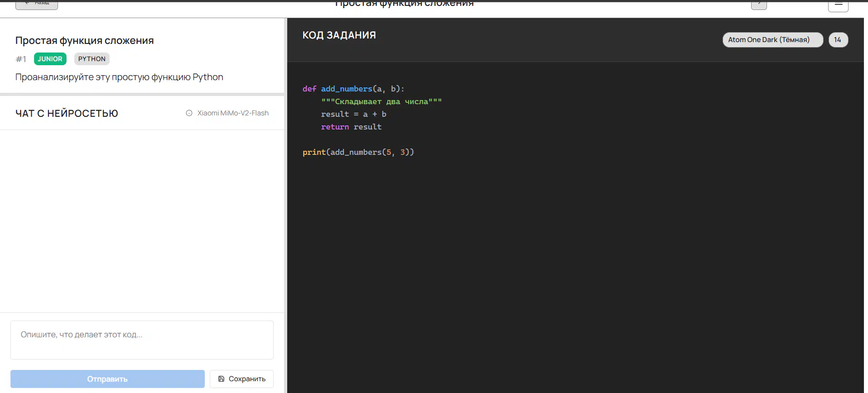Click the КОД ЗАДАНИЯ heading

(339, 35)
